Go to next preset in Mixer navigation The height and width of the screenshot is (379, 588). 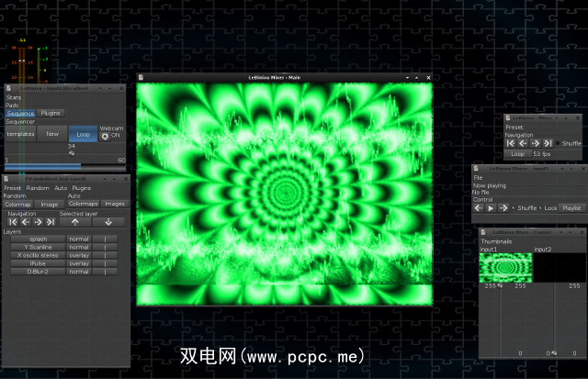click(535, 143)
